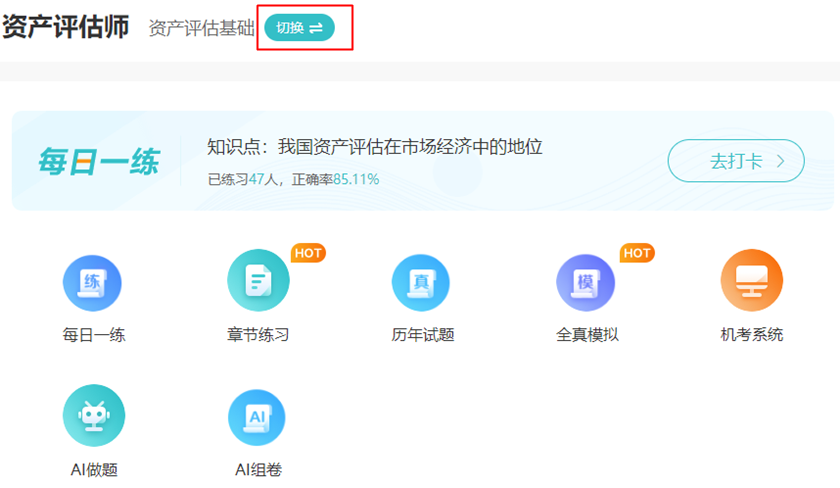Click the HOT badge on 章节练习
The image size is (840, 488).
click(x=308, y=253)
